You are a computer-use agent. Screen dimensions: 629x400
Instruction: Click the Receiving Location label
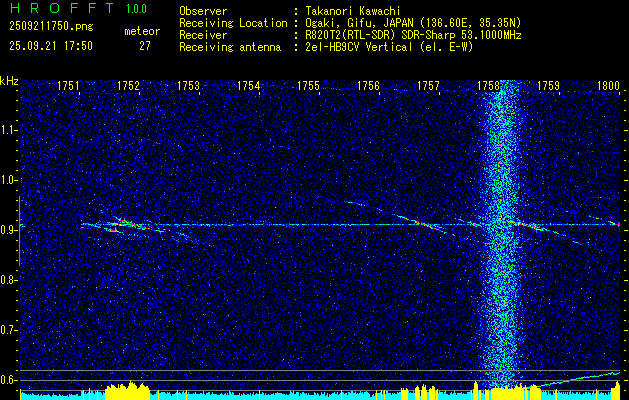click(233, 23)
